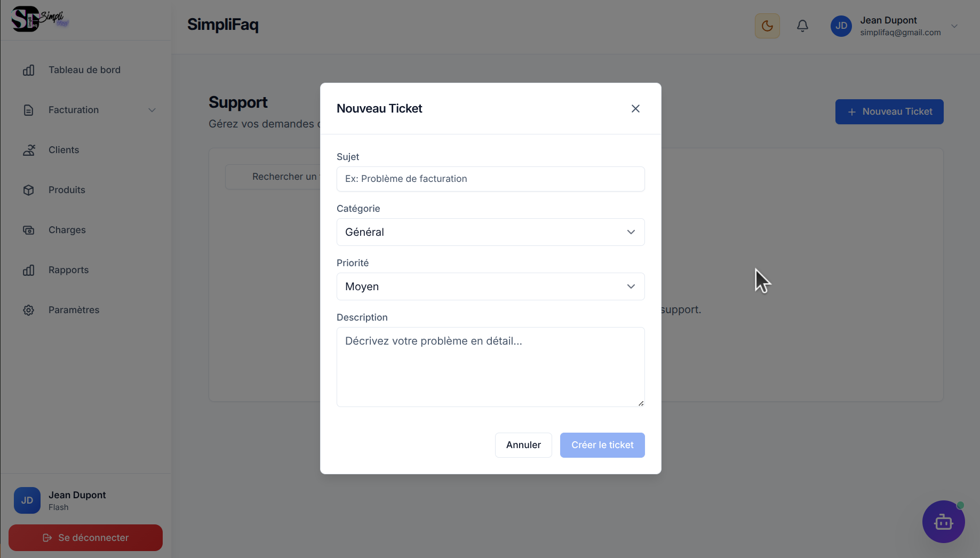Open the Catégorie dropdown showing Général
The image size is (980, 558).
(x=490, y=232)
